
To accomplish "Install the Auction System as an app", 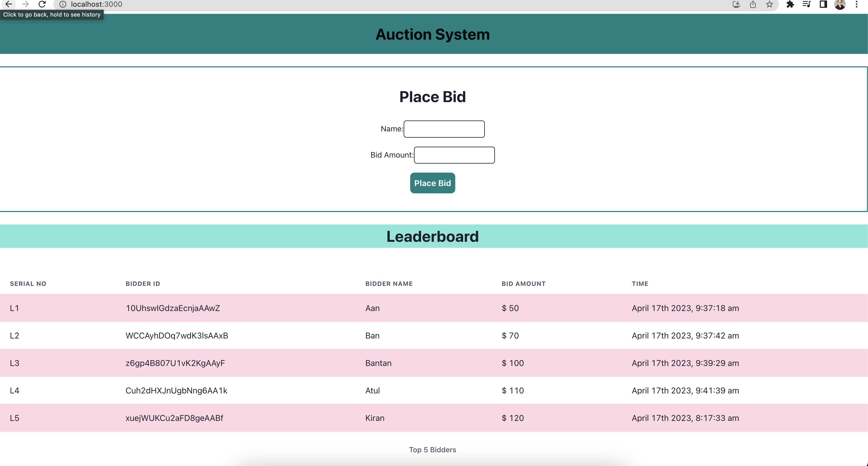I will coord(736,4).
